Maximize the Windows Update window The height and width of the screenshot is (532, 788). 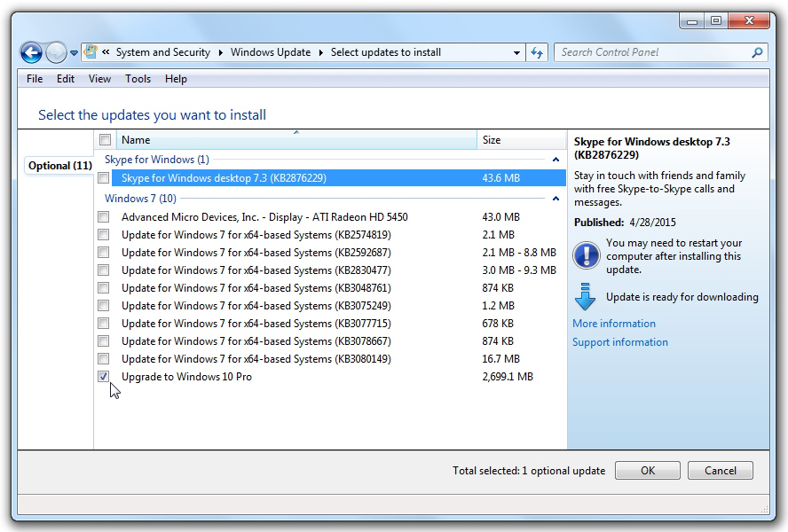(x=716, y=21)
